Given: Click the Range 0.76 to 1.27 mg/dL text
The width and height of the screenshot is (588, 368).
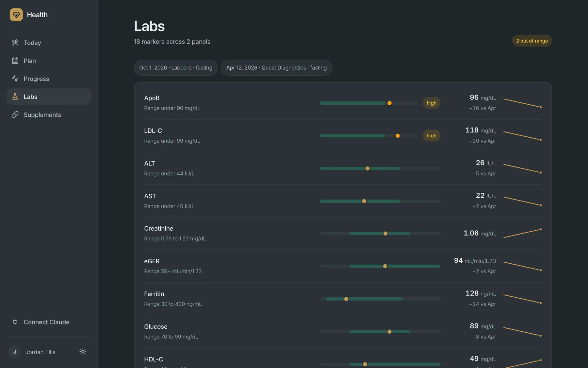Looking at the screenshot, I should click(175, 238).
